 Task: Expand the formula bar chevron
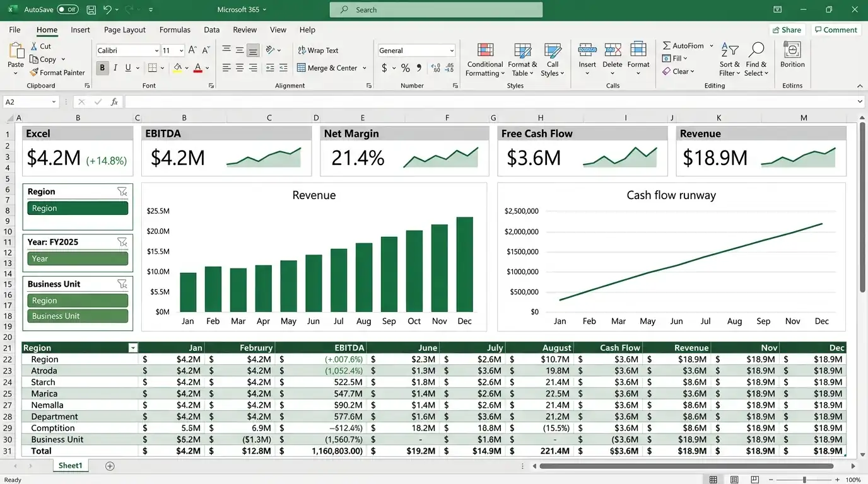pyautogui.click(x=860, y=101)
